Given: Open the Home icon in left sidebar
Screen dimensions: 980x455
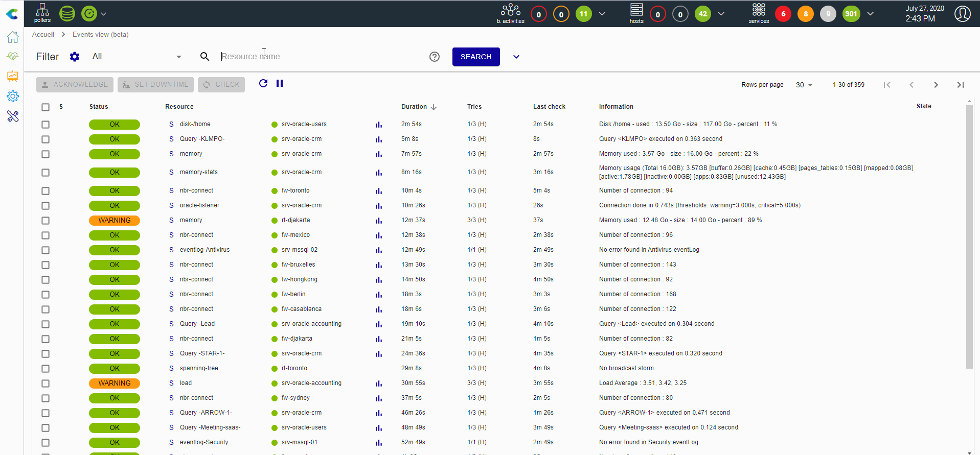Looking at the screenshot, I should click(13, 37).
